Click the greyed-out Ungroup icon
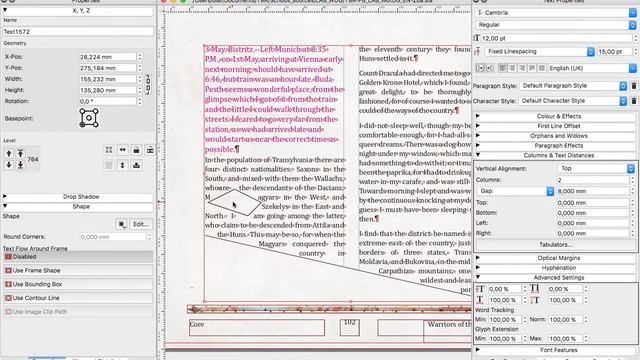Screen dimensions: 640x360 coord(109,165)
